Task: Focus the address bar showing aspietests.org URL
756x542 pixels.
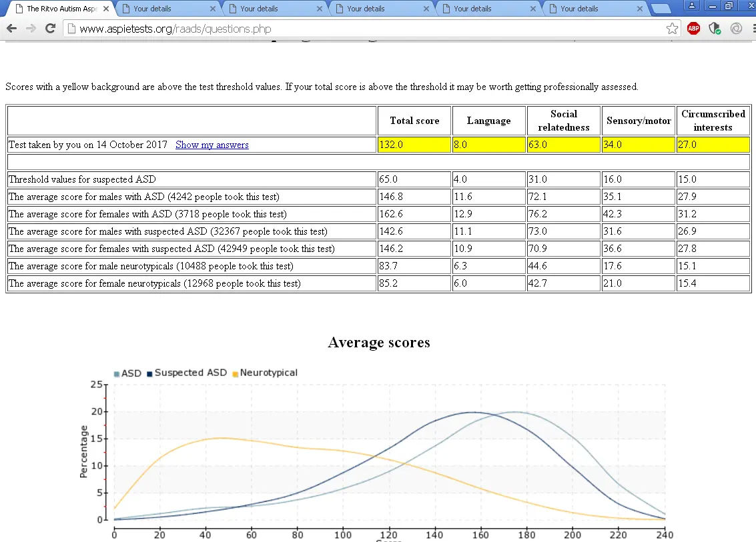Action: click(371, 29)
